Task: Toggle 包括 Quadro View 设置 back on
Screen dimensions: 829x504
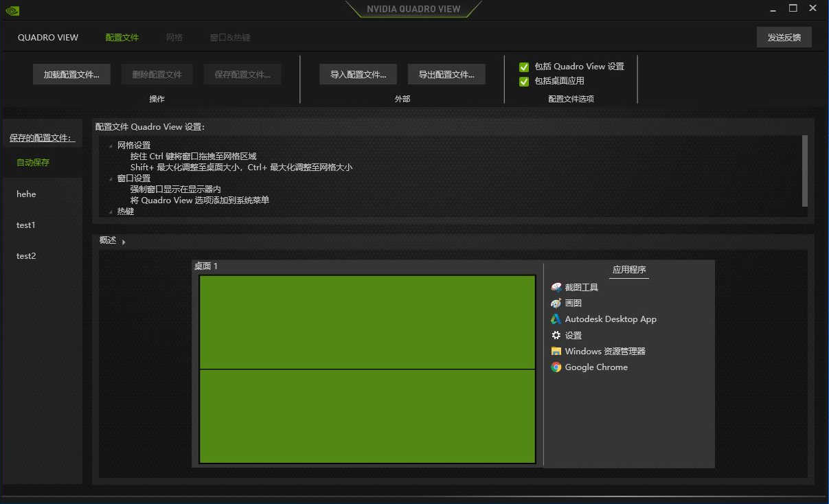Action: pos(524,67)
